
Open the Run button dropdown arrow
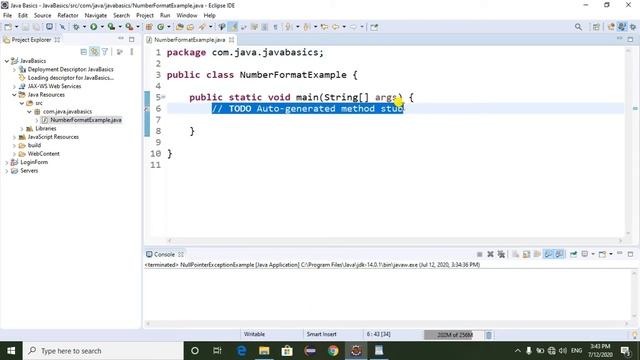(x=102, y=27)
